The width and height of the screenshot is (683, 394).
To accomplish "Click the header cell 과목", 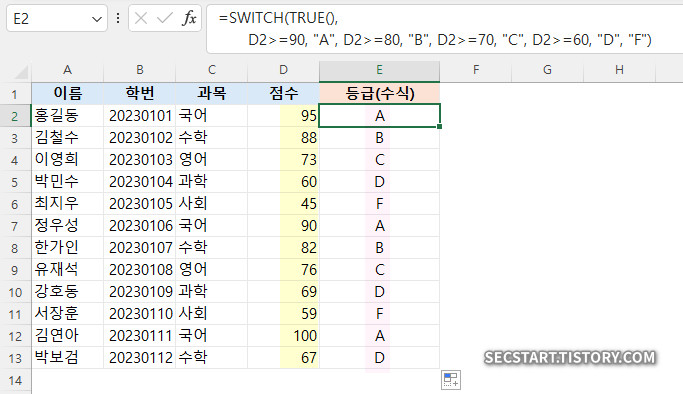I will (x=212, y=94).
